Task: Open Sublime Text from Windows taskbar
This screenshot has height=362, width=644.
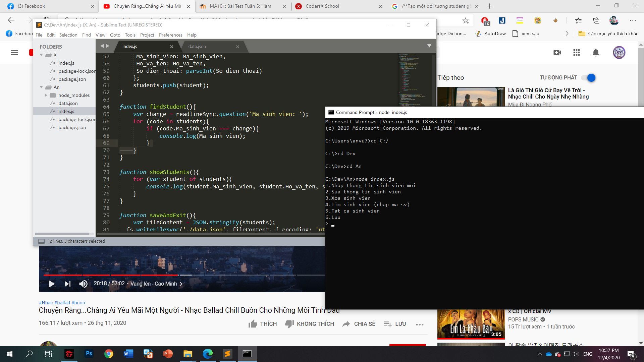Action: coord(227,354)
